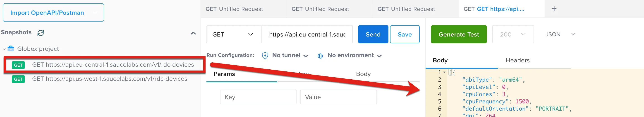The image size is (644, 117).
Task: Click the GET badge for eu-central-1 snapshot
Action: [18, 65]
